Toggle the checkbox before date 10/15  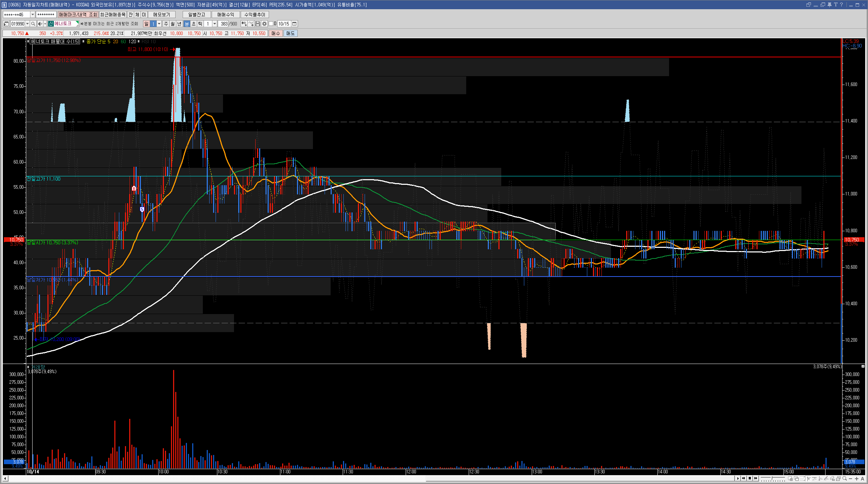coord(271,24)
